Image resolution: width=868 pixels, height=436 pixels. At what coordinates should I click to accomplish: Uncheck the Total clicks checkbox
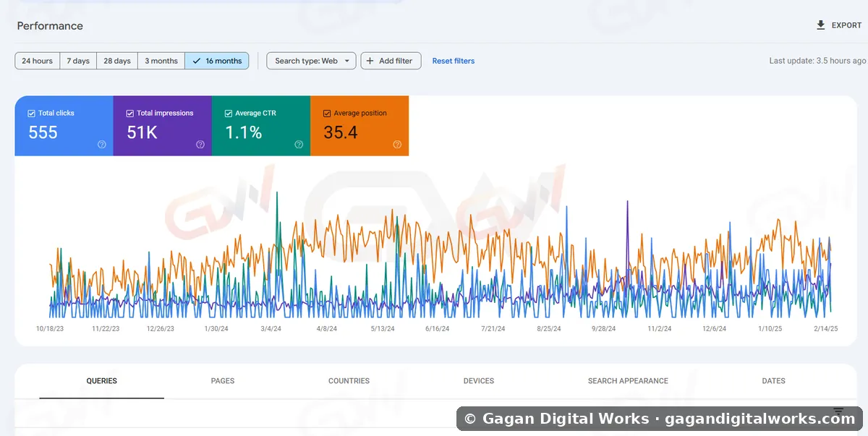pyautogui.click(x=31, y=114)
